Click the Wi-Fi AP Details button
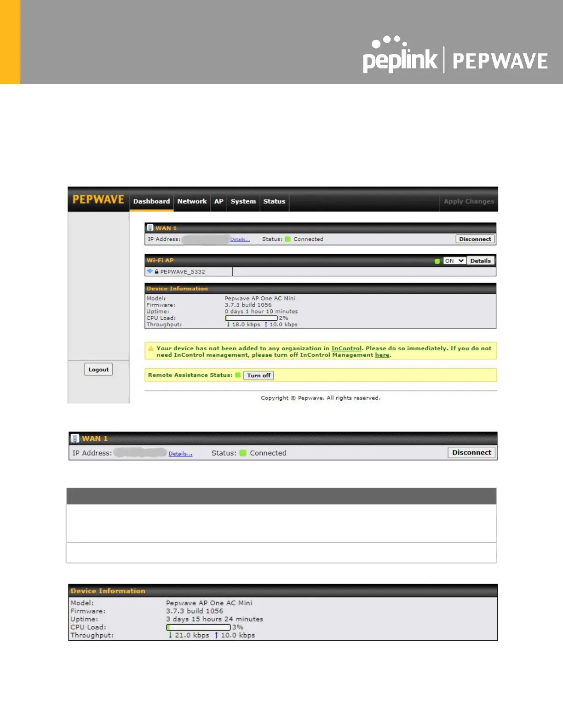The image size is (563, 728). click(x=481, y=261)
